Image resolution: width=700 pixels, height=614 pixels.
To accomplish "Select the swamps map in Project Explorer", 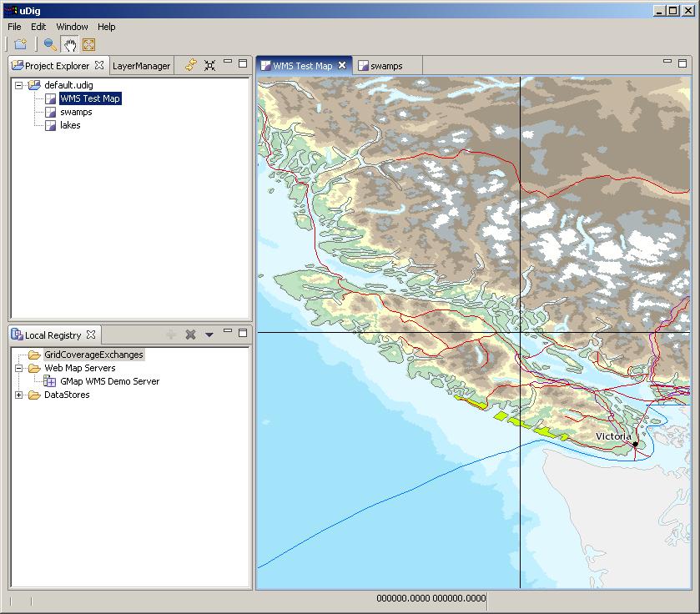I will click(75, 112).
